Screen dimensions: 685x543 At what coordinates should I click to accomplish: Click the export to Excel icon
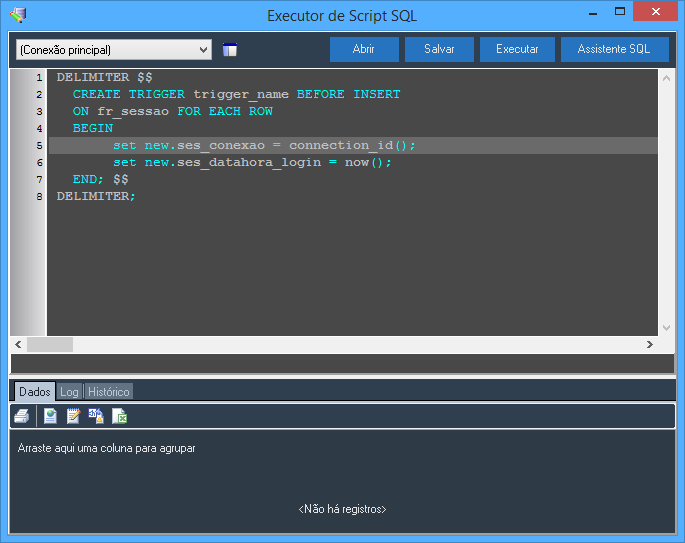(119, 416)
